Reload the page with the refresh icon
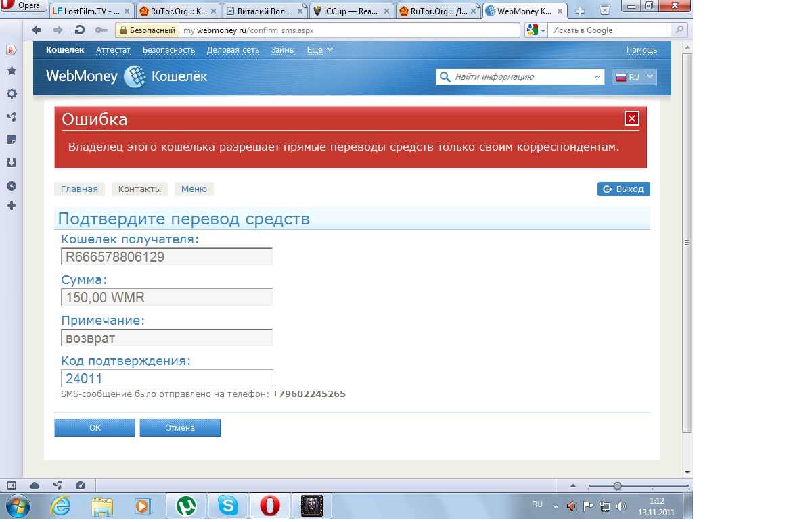Viewport: 812px width, 522px height. point(79,30)
